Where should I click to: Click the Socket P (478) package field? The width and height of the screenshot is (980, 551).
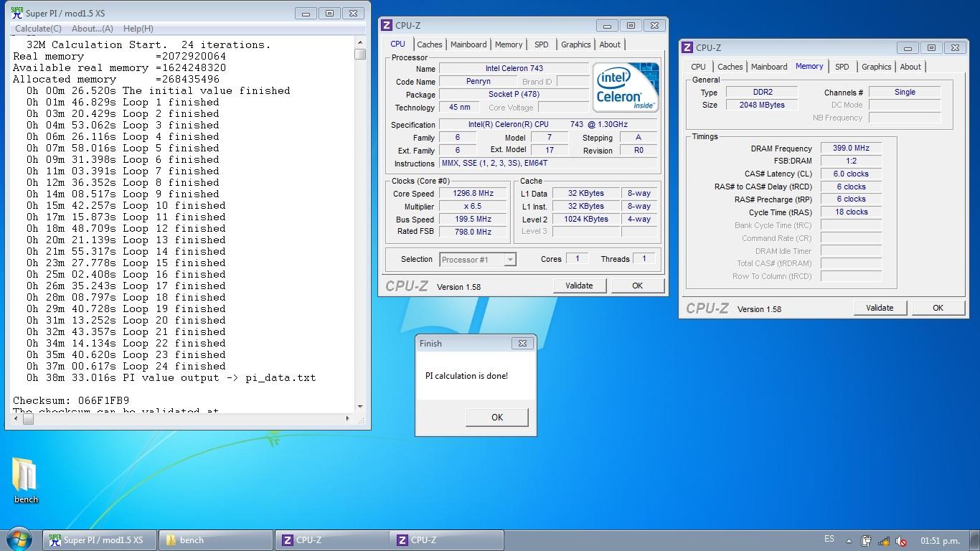(514, 94)
